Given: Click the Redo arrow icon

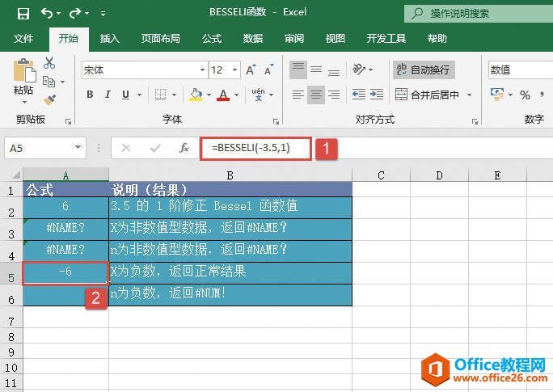Looking at the screenshot, I should 75,13.
